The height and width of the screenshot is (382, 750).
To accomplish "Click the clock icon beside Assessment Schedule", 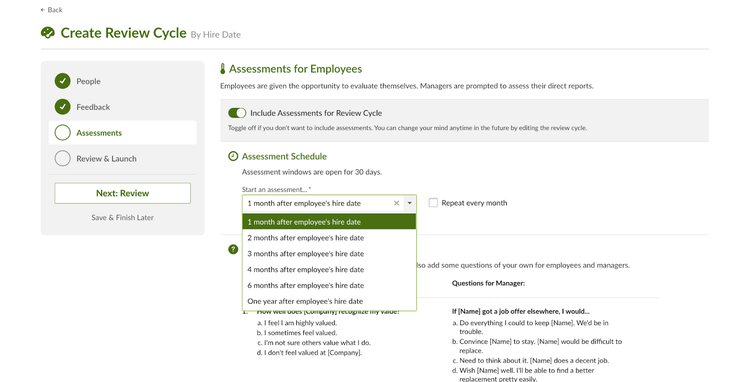I will tap(233, 156).
